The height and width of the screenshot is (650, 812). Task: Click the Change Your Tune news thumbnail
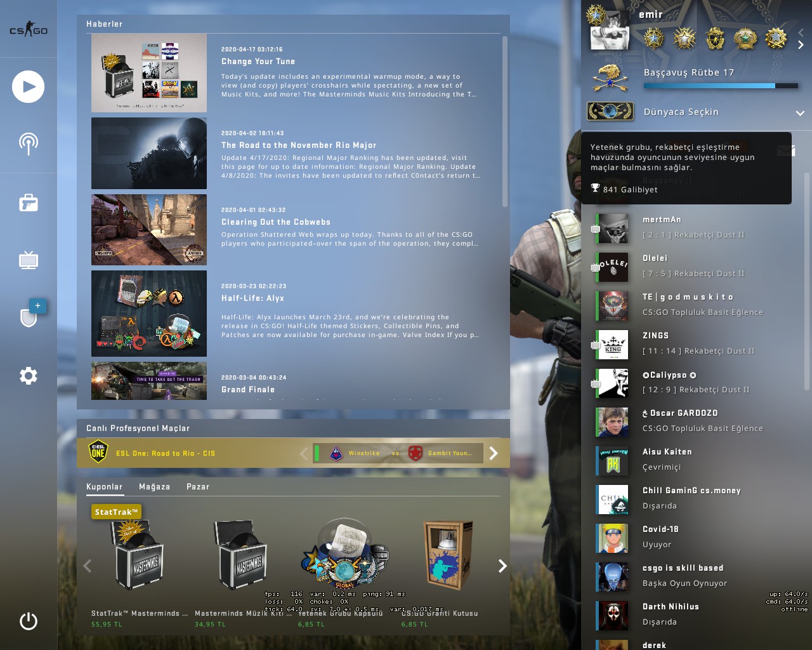(149, 73)
